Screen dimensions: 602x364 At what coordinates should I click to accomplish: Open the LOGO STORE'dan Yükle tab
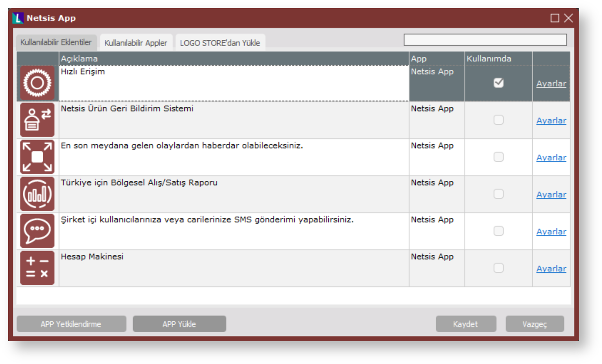coord(220,43)
